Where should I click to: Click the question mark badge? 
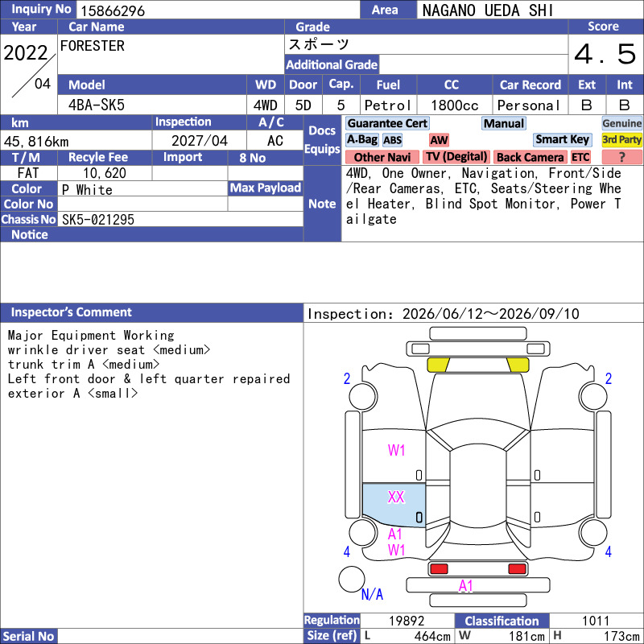[x=621, y=157]
